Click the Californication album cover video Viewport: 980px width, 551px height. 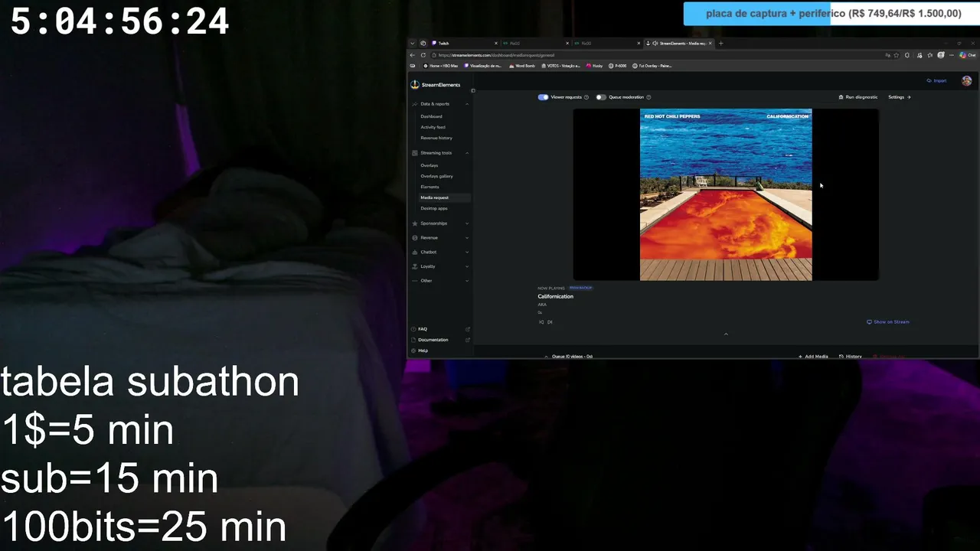click(x=726, y=194)
